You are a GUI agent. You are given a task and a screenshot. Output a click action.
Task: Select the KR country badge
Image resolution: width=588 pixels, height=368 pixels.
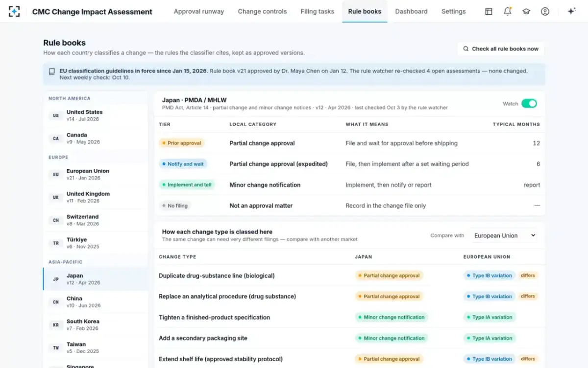tap(56, 325)
